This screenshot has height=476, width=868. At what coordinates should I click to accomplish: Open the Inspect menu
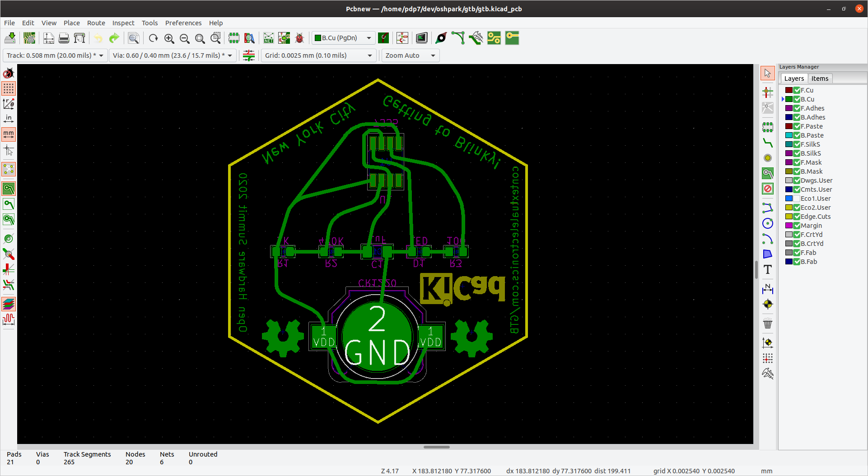[x=123, y=23]
